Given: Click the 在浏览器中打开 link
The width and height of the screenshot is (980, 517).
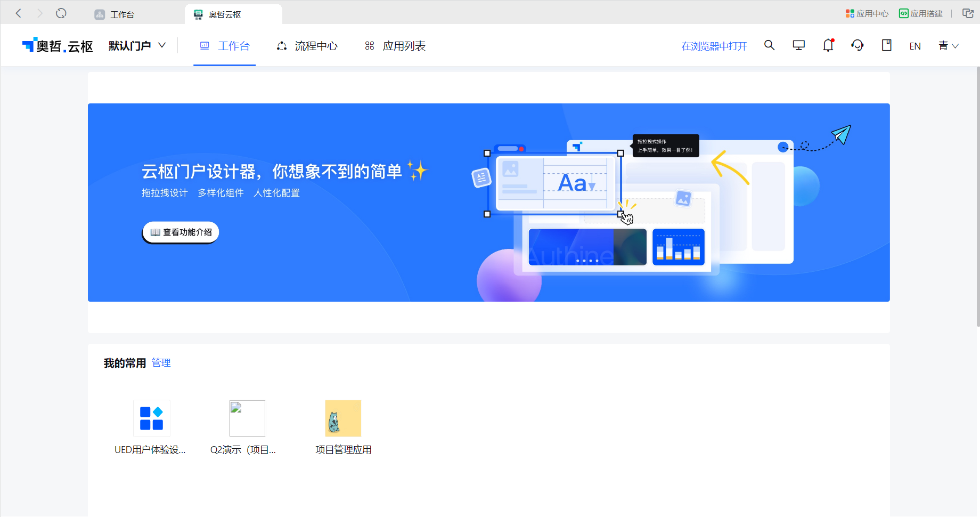Looking at the screenshot, I should coord(714,46).
